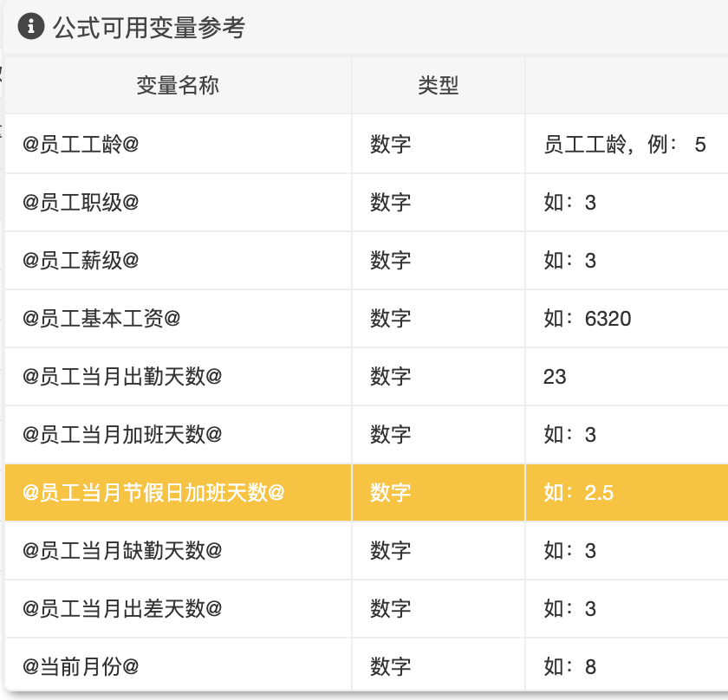This screenshot has height=700, width=728.
Task: Choose @员工当月加班天数@ variable
Action: pos(122,434)
